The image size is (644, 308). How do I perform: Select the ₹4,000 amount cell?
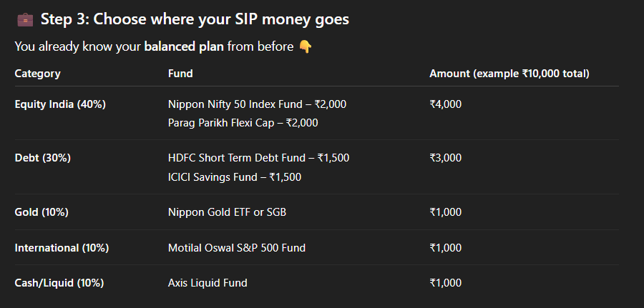[445, 104]
